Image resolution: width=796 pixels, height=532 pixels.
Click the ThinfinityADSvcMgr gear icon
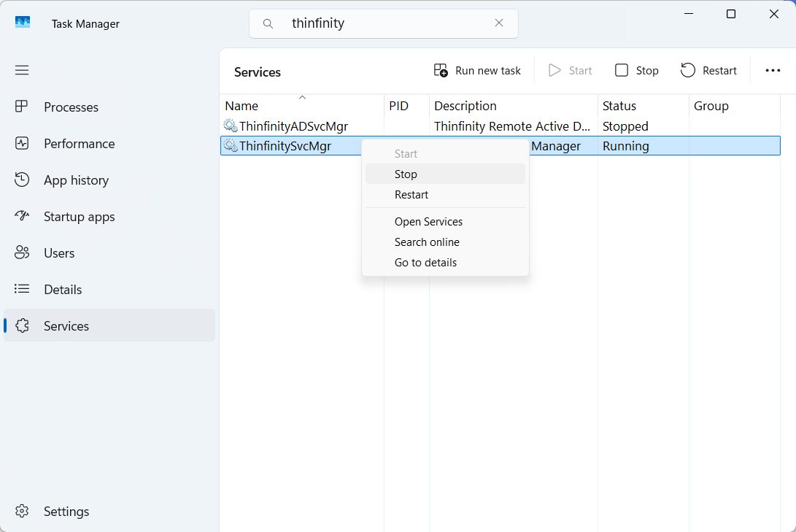pos(231,126)
